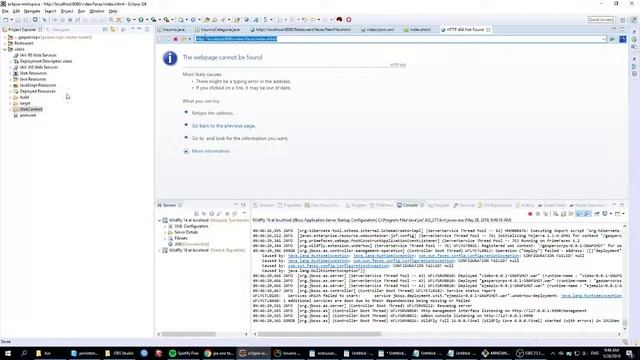
Task: Expand WildFly 16 server node
Action: point(160,250)
